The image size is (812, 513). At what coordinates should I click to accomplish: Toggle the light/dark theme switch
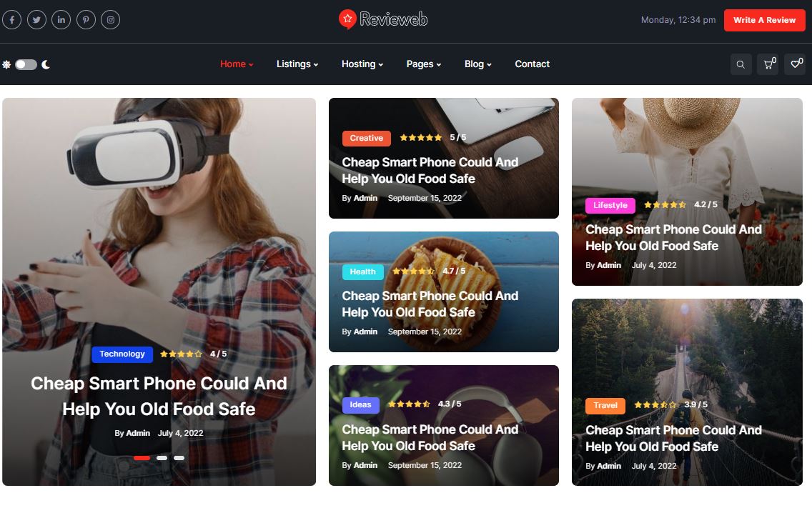pyautogui.click(x=26, y=64)
